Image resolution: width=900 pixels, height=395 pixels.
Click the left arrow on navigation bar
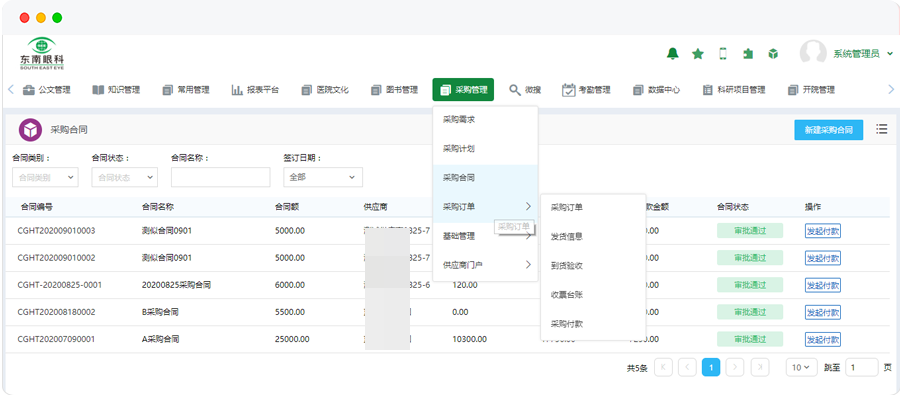[11, 90]
